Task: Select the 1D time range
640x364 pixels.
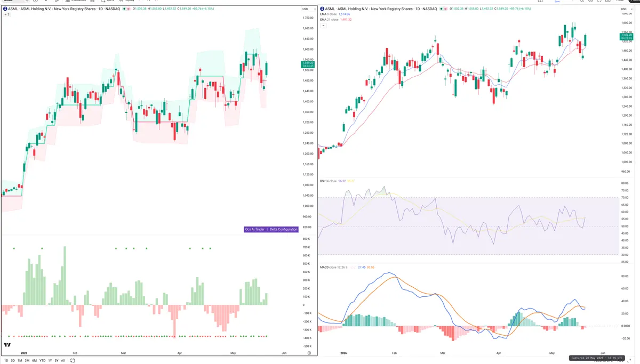Action: (6, 361)
